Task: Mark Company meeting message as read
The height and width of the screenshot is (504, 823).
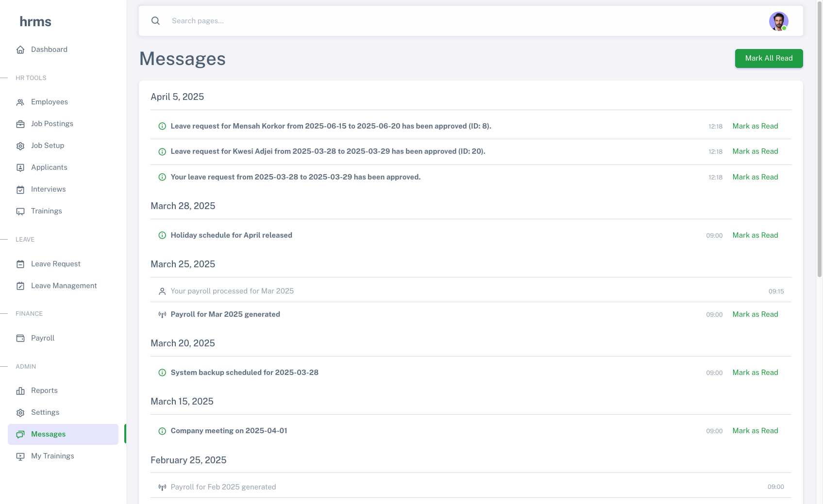Action: point(755,431)
